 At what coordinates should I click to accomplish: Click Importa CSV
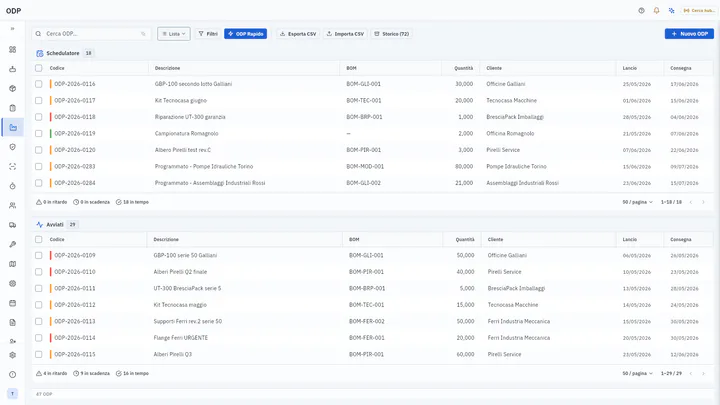(345, 34)
